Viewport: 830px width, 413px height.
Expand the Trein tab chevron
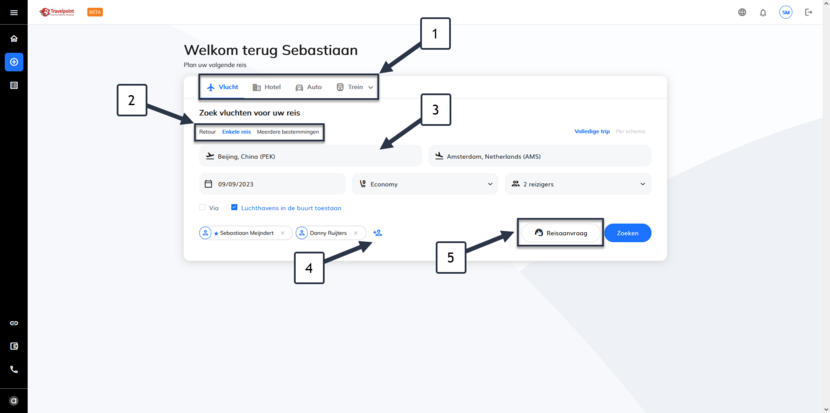[x=371, y=87]
